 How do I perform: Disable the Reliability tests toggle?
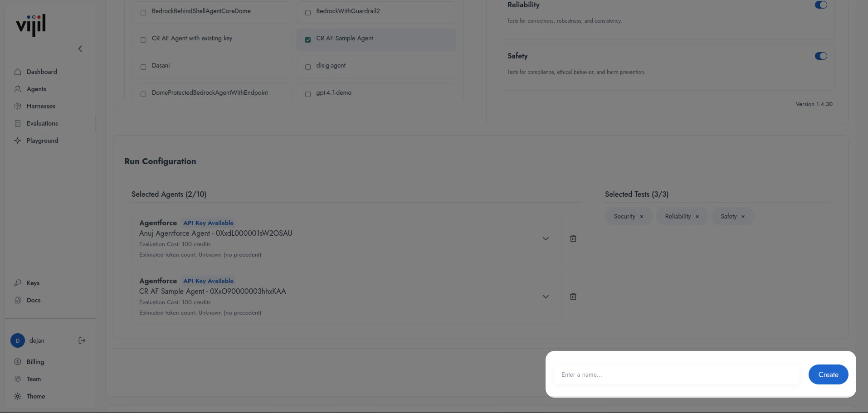tap(820, 5)
